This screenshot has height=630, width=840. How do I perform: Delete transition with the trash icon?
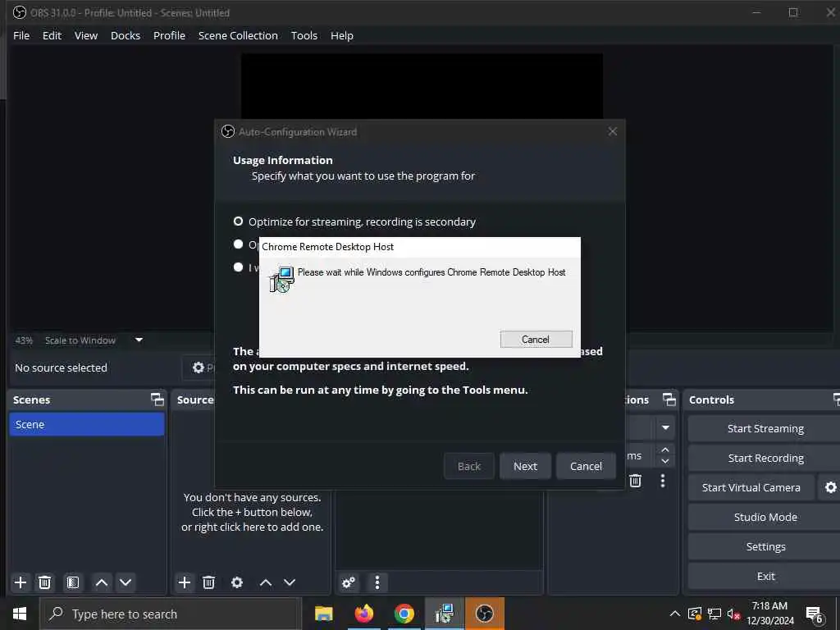(636, 481)
